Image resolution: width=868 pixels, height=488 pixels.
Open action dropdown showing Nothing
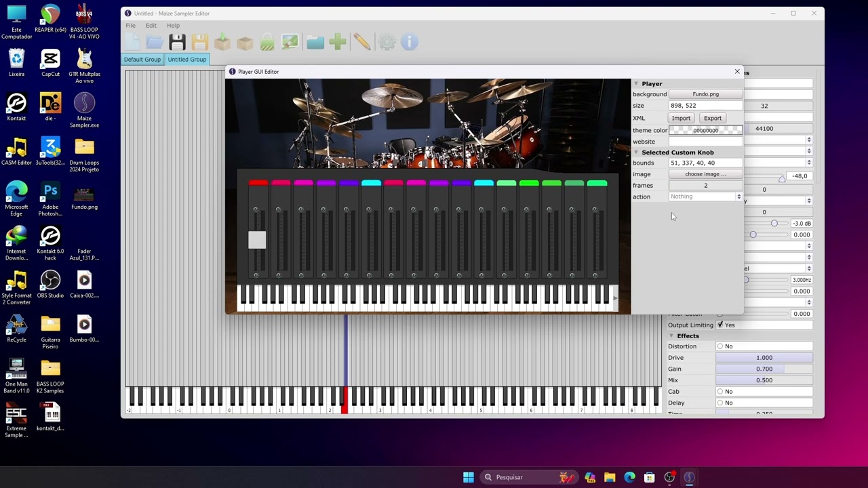pos(705,197)
